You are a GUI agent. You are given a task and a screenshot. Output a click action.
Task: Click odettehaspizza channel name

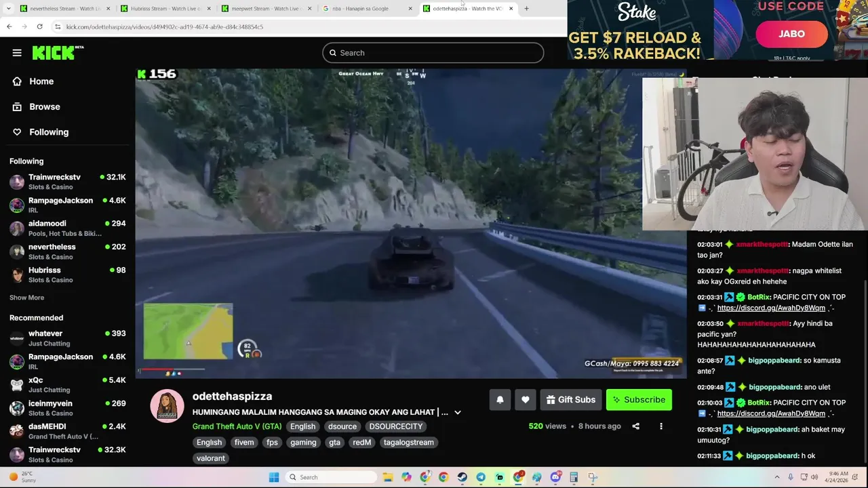[x=232, y=396]
